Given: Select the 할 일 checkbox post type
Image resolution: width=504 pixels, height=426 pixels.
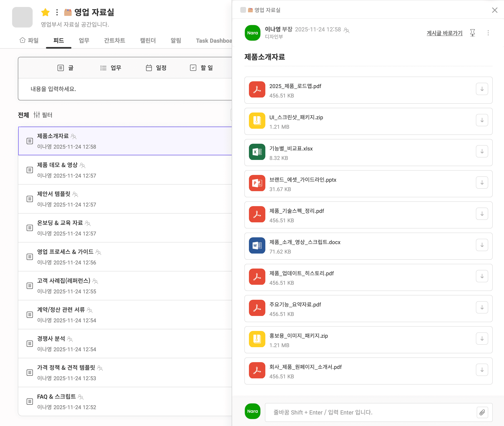Looking at the screenshot, I should [x=202, y=68].
